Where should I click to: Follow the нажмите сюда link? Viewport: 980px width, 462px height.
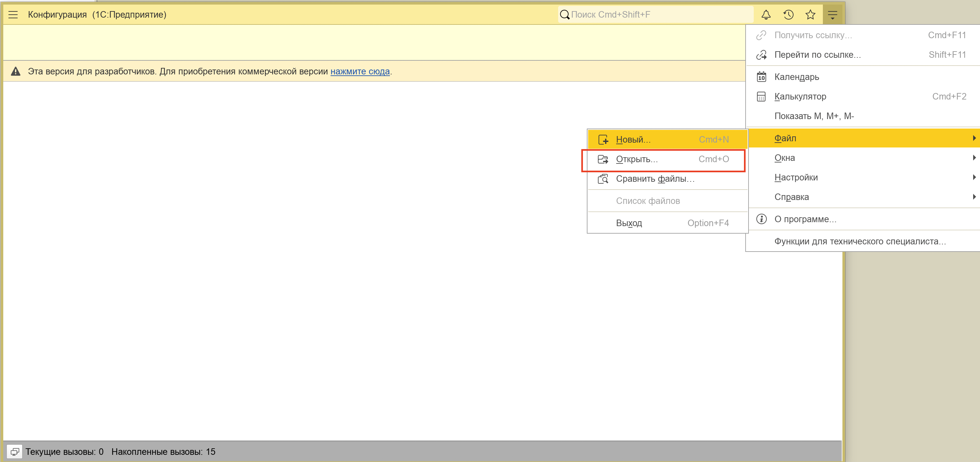tap(360, 71)
